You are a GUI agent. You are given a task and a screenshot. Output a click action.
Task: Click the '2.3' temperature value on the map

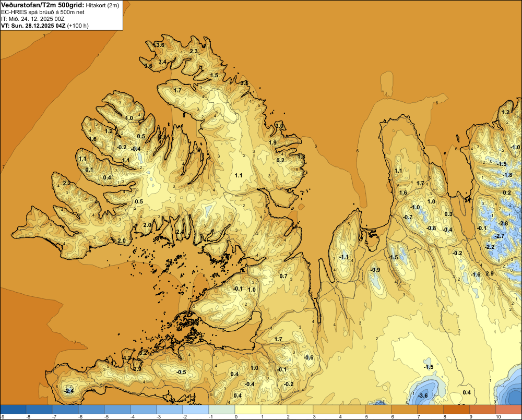click(194, 51)
